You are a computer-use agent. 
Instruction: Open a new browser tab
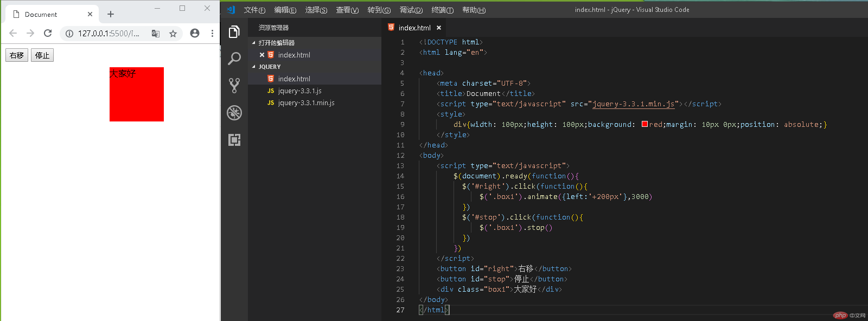pyautogui.click(x=111, y=14)
